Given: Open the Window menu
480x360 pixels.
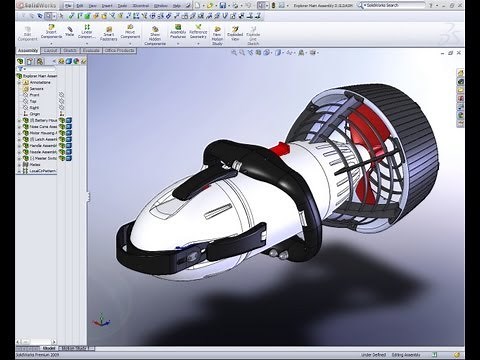Looking at the screenshot, I should (x=161, y=6).
